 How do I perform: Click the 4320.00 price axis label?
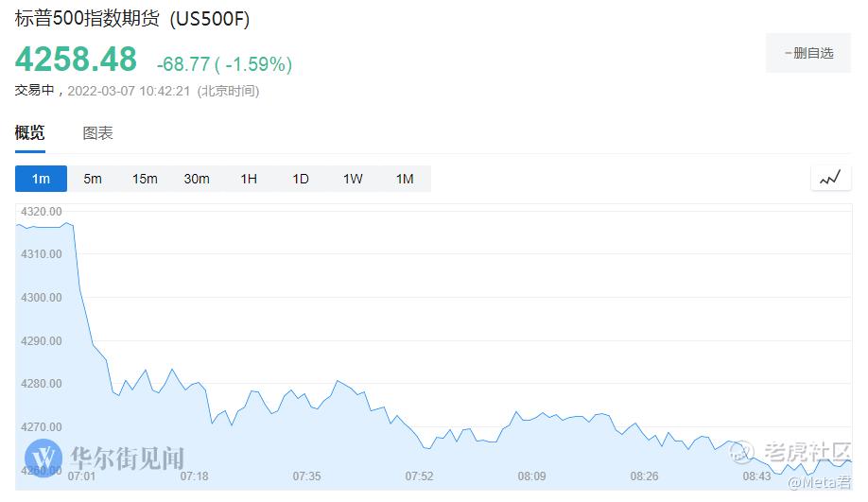tap(41, 211)
